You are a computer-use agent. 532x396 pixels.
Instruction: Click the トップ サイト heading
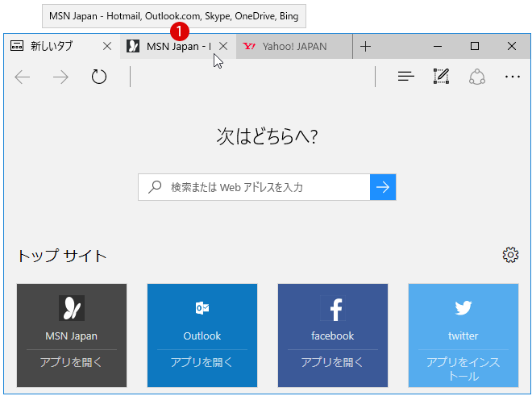(x=62, y=256)
